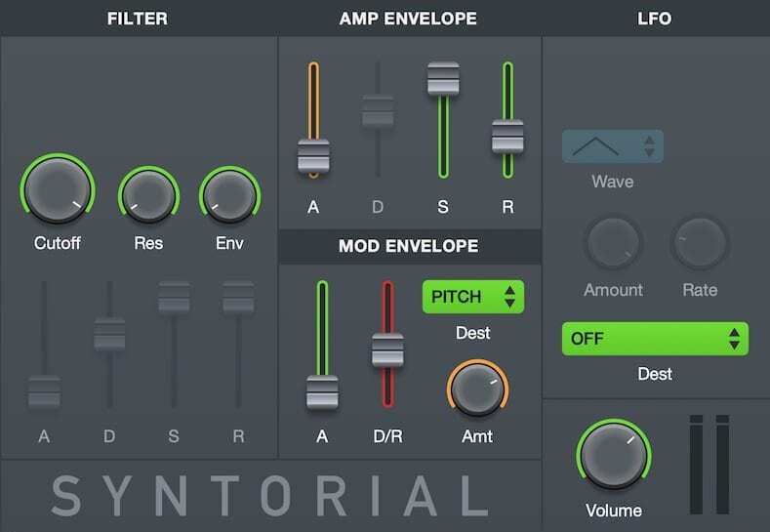Click the Mod Envelope Amt knob
This screenshot has height=532, width=770.
click(477, 389)
